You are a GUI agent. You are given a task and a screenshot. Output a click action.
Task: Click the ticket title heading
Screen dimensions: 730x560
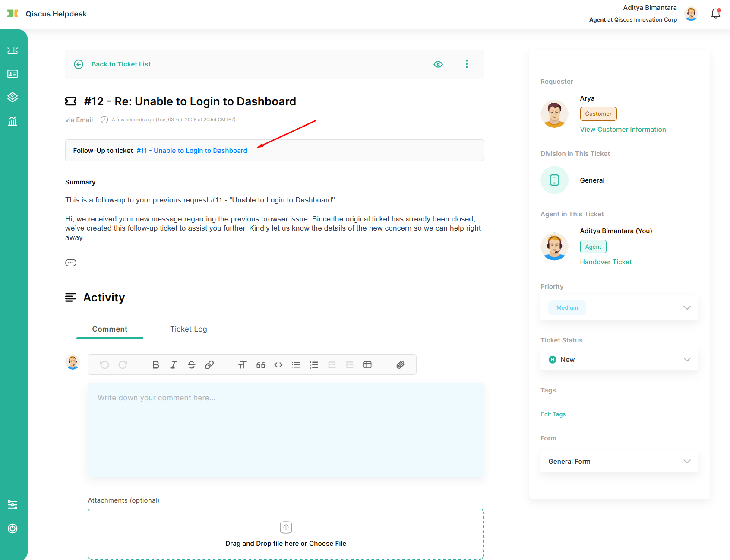tap(190, 101)
